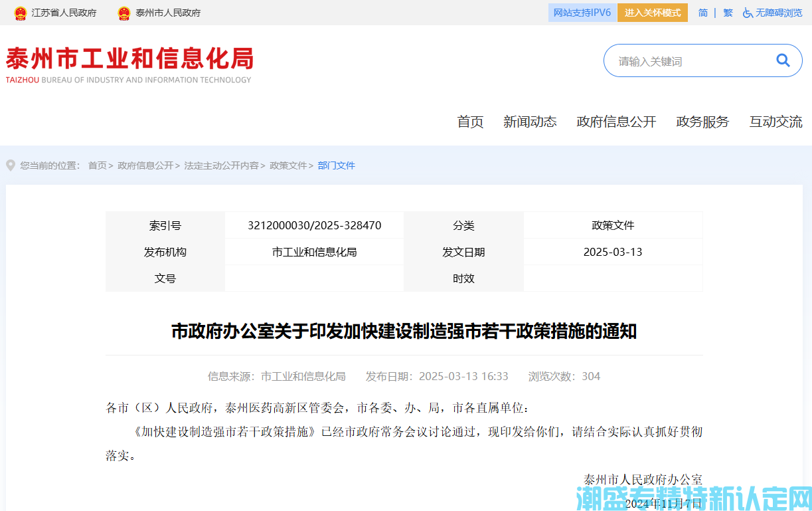This screenshot has width=812, height=511.
Task: Click the 市工业和信息化局 table cell
Action: click(314, 252)
